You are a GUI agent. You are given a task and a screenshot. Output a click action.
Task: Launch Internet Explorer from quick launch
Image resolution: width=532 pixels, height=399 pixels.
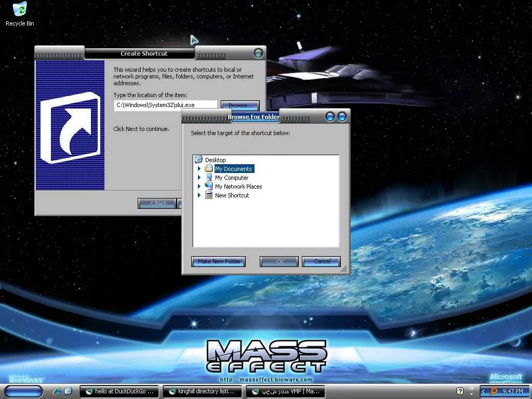click(x=57, y=391)
